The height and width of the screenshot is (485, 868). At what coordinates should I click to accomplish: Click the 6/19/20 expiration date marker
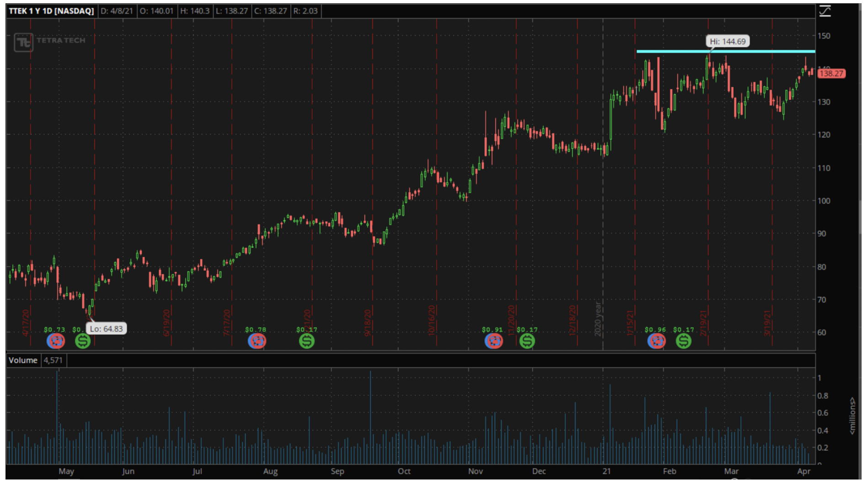click(x=166, y=323)
